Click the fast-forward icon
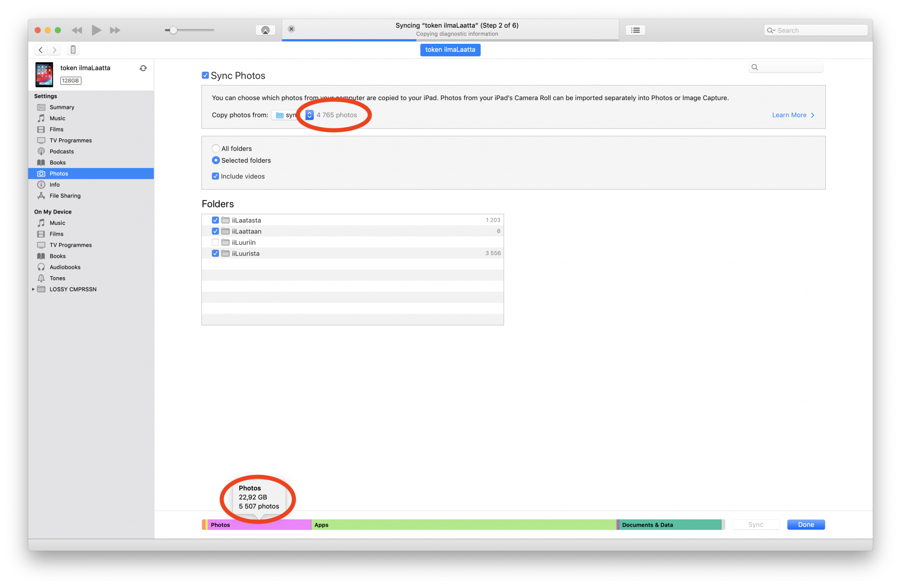Screen dimensions: 901x588 [x=115, y=30]
